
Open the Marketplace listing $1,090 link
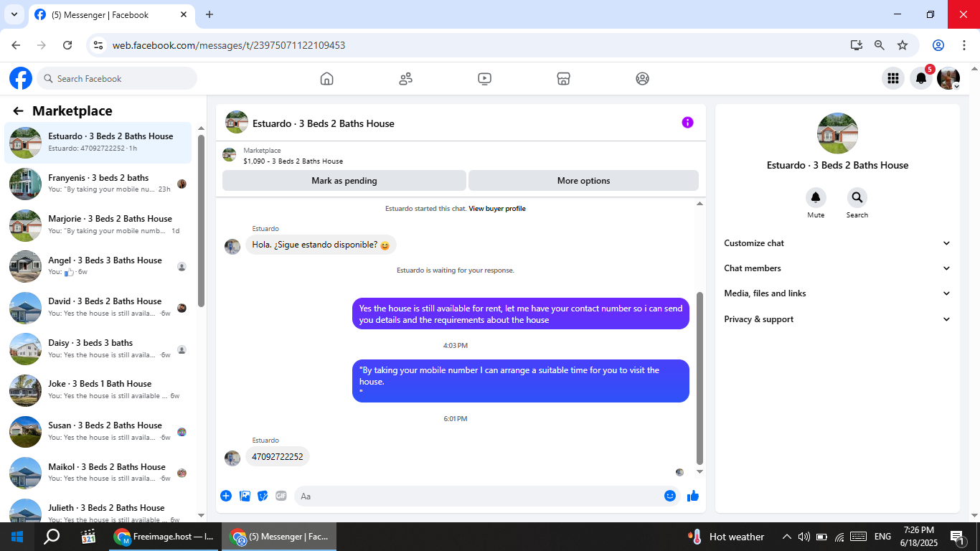coord(293,161)
